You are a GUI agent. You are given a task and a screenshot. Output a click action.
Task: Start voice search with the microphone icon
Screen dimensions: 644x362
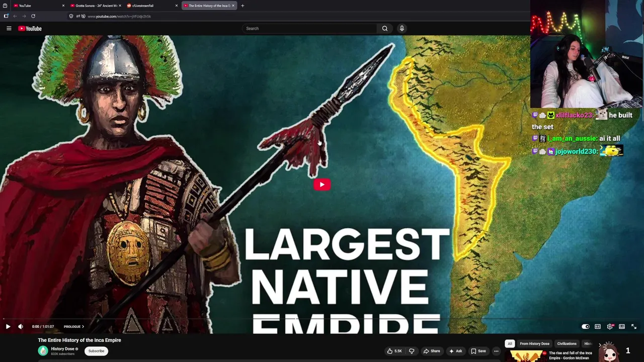[x=401, y=29]
